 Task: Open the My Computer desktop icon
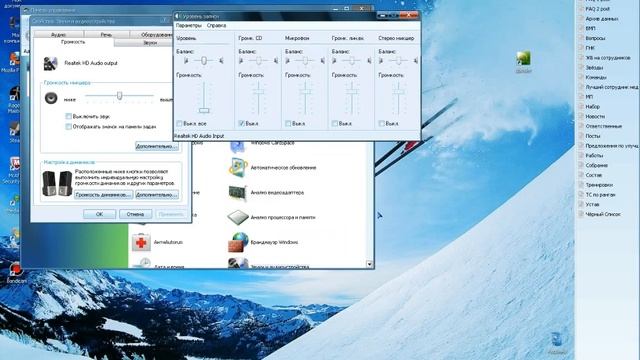pyautogui.click(x=14, y=24)
